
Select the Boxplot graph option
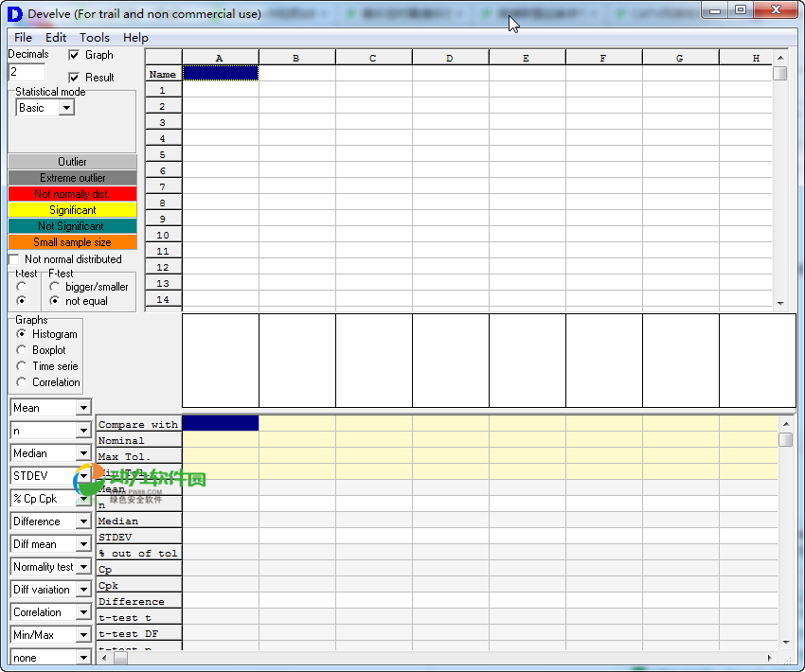click(x=23, y=350)
